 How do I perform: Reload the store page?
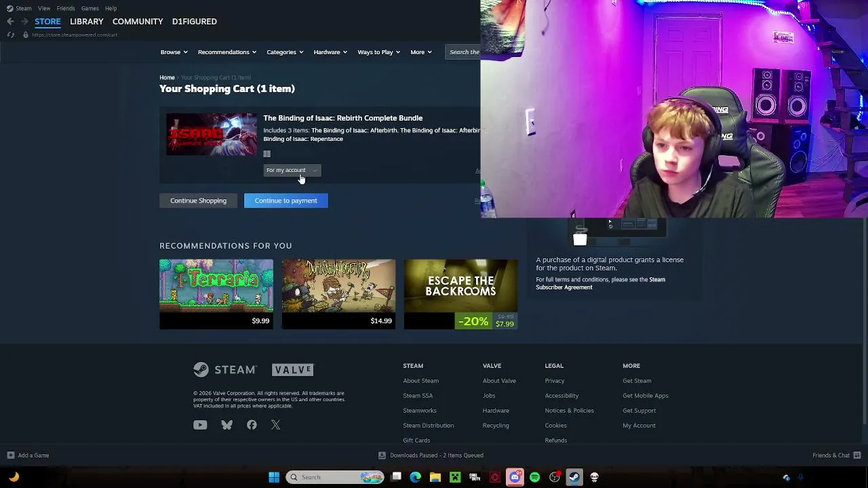(10, 35)
